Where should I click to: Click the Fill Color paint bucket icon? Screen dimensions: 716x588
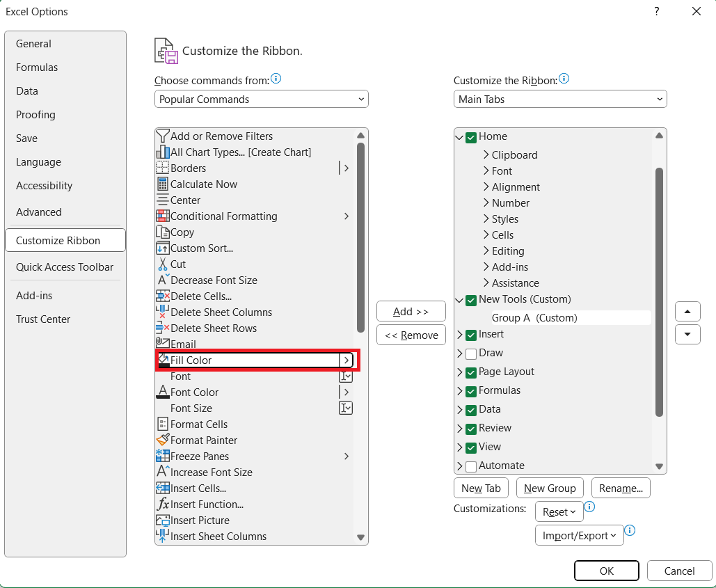pos(163,360)
